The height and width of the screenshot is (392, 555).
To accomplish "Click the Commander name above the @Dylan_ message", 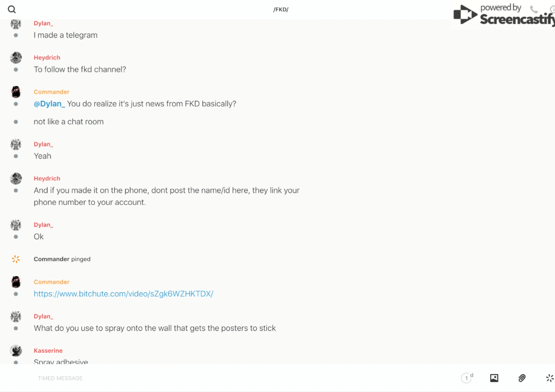I will [52, 92].
